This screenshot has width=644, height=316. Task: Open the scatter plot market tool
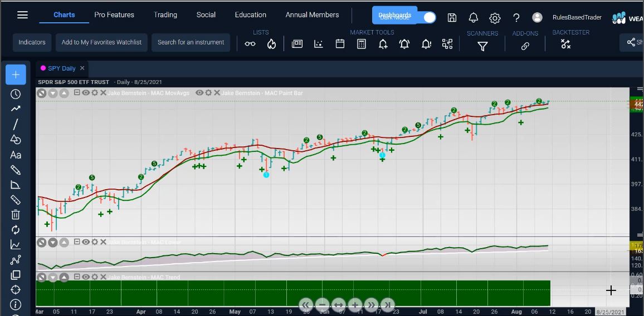pyautogui.click(x=319, y=44)
